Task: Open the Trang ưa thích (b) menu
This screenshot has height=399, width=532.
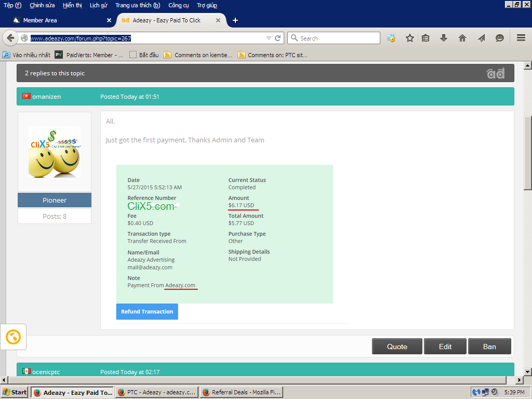Action: point(137,5)
